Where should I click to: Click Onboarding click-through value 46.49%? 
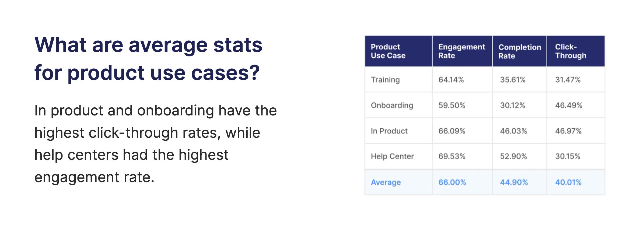coord(569,105)
